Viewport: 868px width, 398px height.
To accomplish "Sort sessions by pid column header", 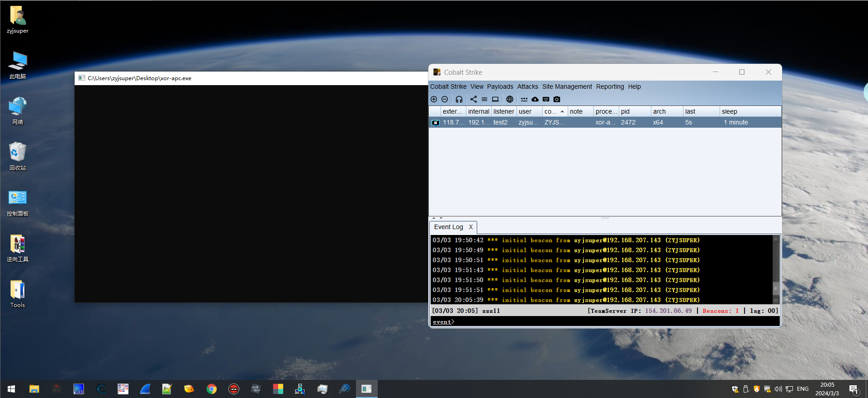I will [635, 111].
